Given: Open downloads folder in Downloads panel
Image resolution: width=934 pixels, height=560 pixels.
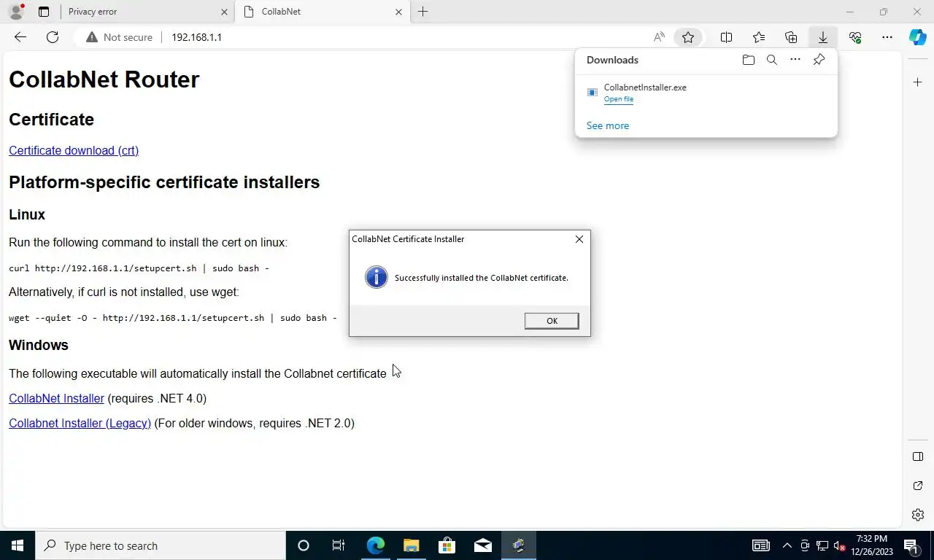Looking at the screenshot, I should tap(748, 60).
